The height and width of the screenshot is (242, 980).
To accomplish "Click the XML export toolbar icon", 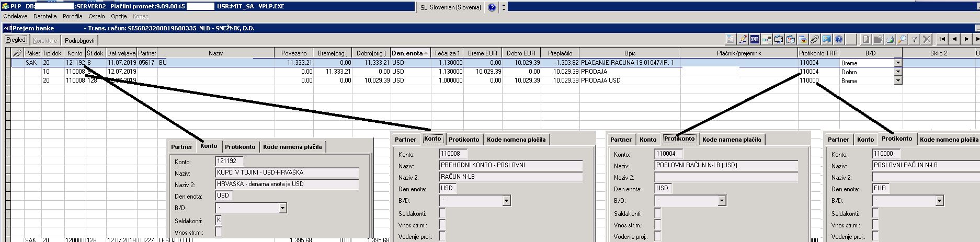I will pos(755,39).
